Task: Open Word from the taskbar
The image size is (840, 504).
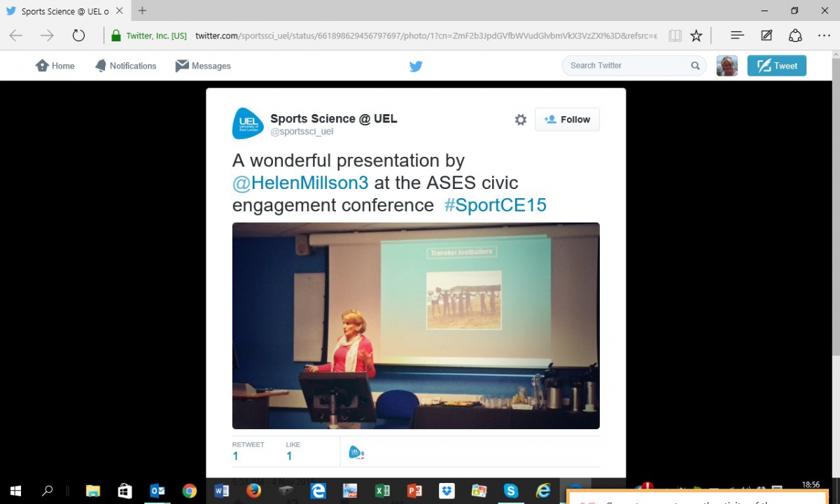Action: click(x=222, y=491)
